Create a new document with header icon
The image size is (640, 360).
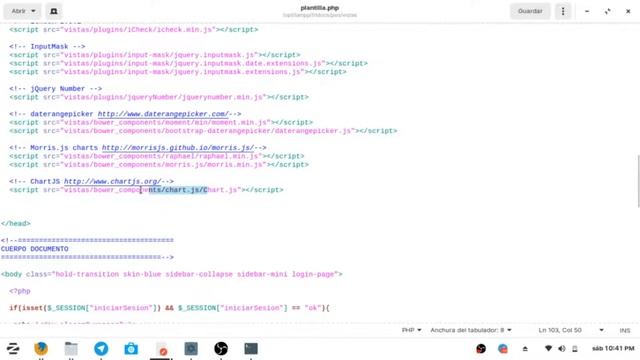coord(53,11)
